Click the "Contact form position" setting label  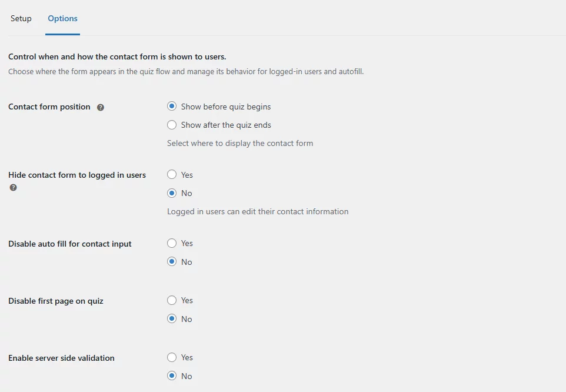click(49, 107)
